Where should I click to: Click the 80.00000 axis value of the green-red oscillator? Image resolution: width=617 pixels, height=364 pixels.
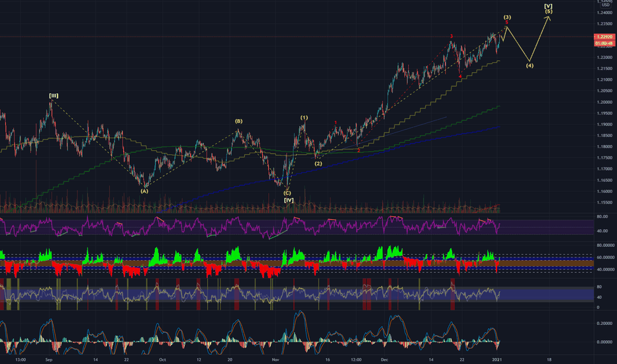pyautogui.click(x=606, y=245)
